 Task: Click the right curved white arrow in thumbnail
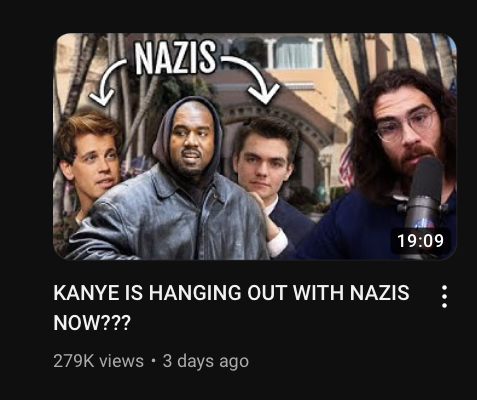tap(255, 79)
